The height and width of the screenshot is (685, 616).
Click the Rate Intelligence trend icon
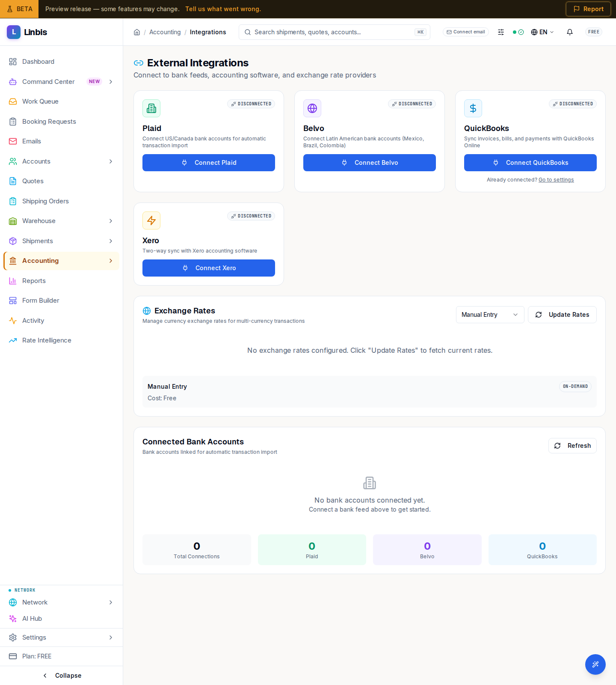(13, 340)
